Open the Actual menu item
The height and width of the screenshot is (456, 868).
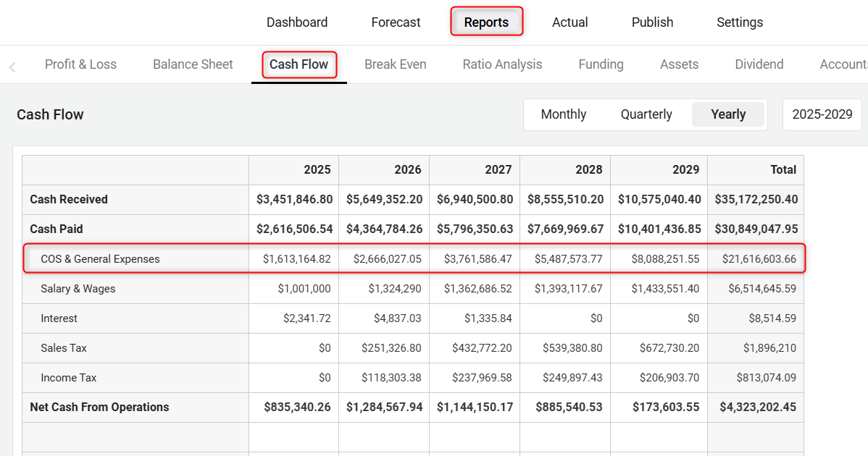pos(569,22)
